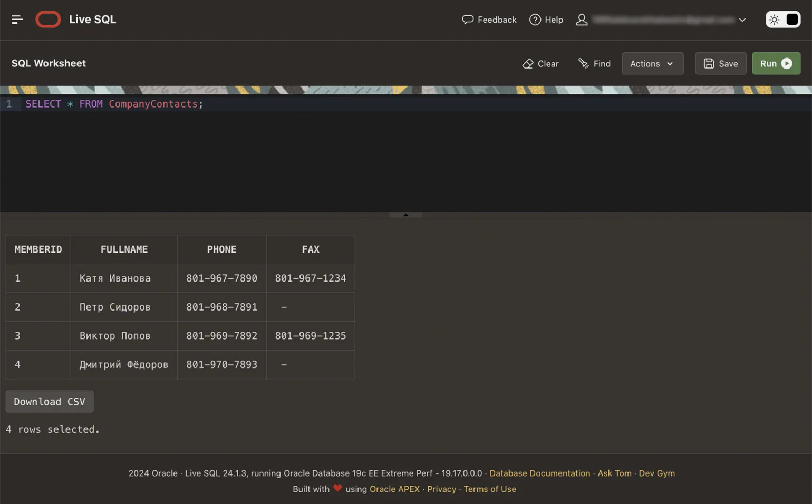Open Find in the worksheet toolbar
This screenshot has height=504, width=812.
594,63
